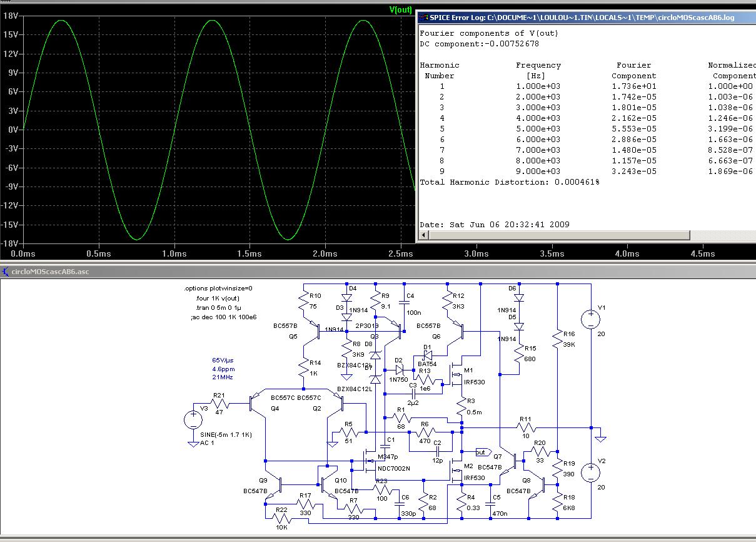Viewport: 756px width, 542px height.
Task: Click the circloMOScascAB6.asc schematic window icon
Action: [x=6, y=272]
